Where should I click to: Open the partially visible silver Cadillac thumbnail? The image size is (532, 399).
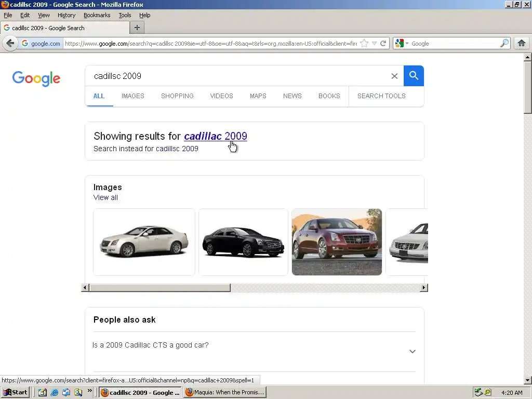tap(407, 242)
